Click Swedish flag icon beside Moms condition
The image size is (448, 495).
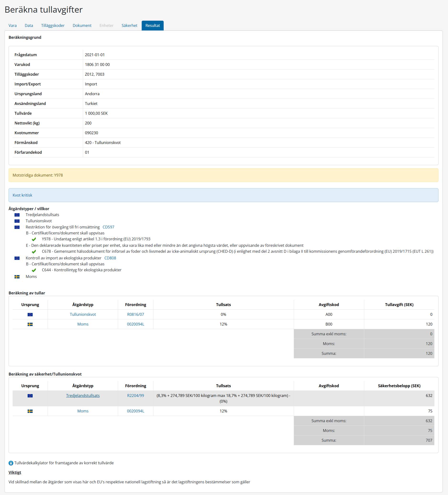(x=17, y=277)
